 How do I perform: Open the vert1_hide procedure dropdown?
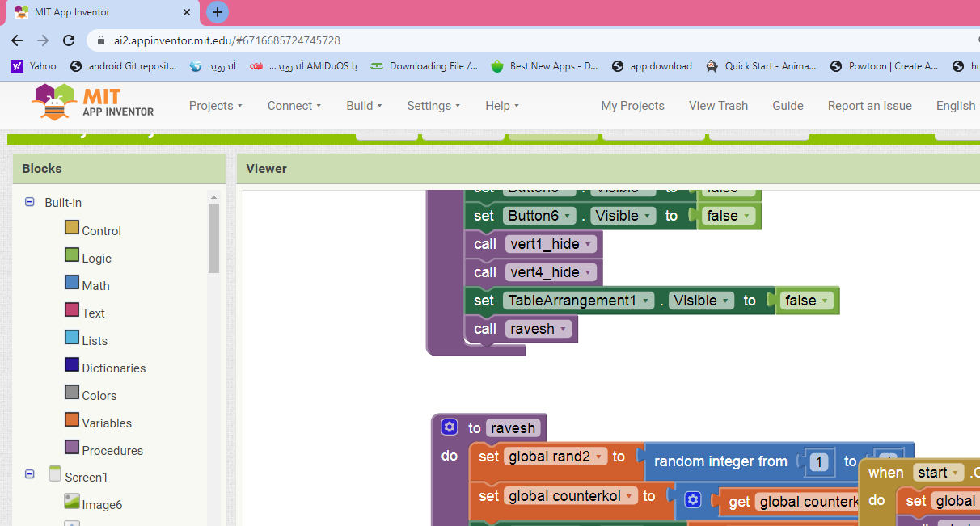[588, 244]
